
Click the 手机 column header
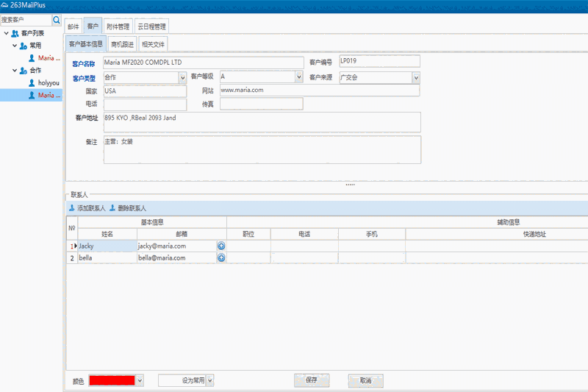[x=372, y=234]
